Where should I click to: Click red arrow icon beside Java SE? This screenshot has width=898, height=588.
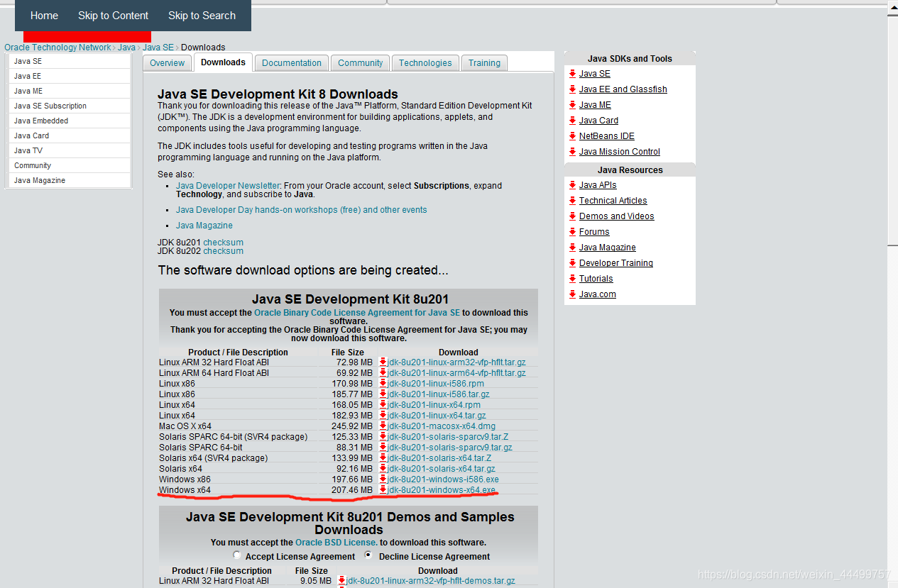point(572,74)
